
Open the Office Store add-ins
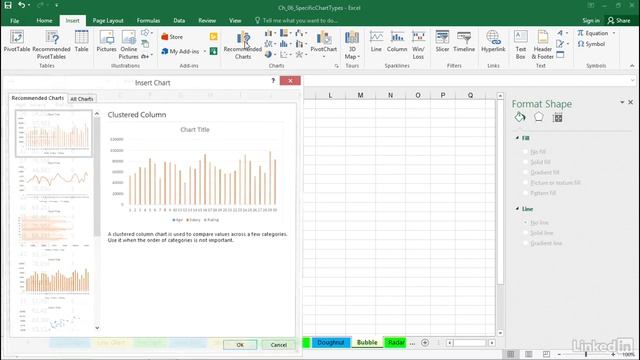coord(172,37)
